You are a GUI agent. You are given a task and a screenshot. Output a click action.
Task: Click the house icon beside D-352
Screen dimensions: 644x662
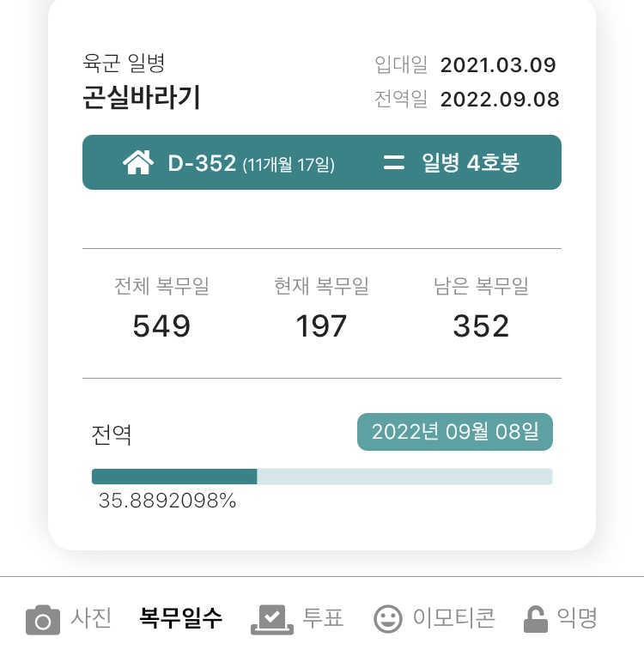pos(138,162)
